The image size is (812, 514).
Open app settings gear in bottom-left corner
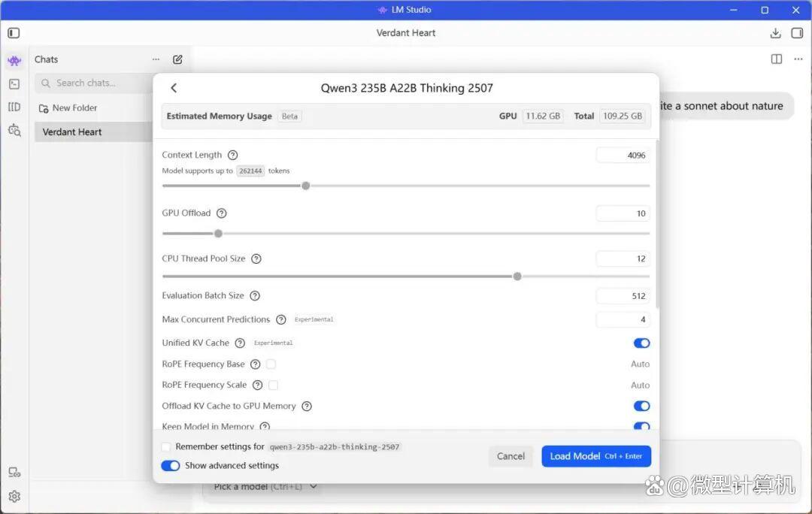[14, 496]
